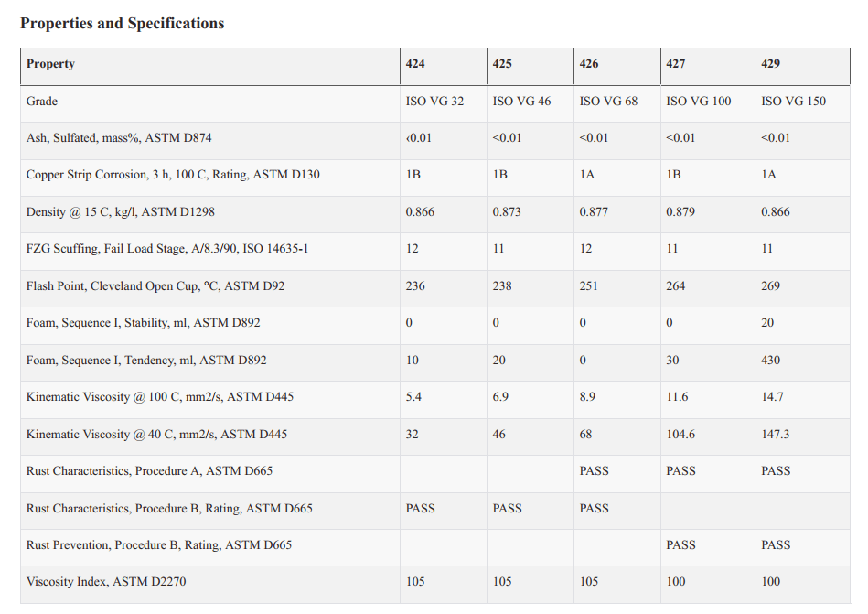Select the flash point value 264
Screen dimensions: 868x614
pyautogui.click(x=675, y=286)
